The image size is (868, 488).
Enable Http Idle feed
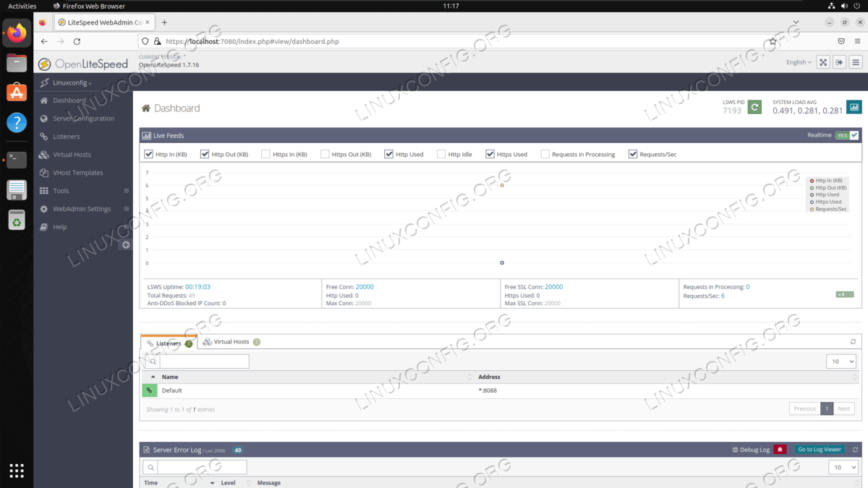pos(441,154)
